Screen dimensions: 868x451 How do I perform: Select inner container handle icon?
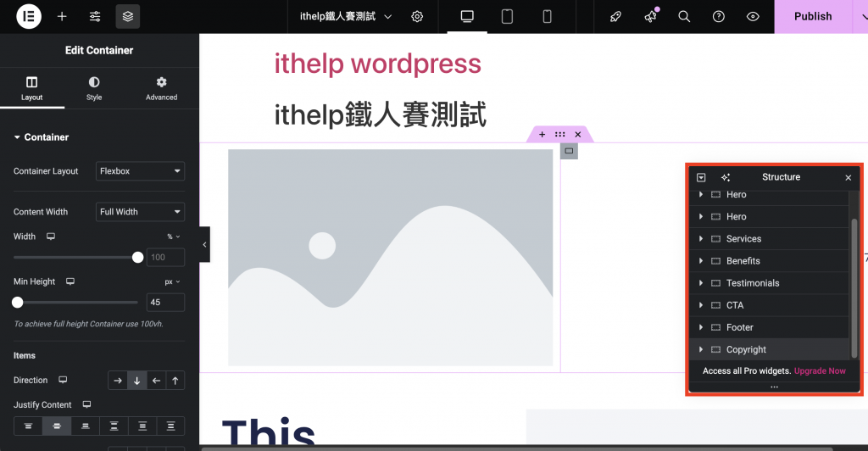(x=569, y=151)
